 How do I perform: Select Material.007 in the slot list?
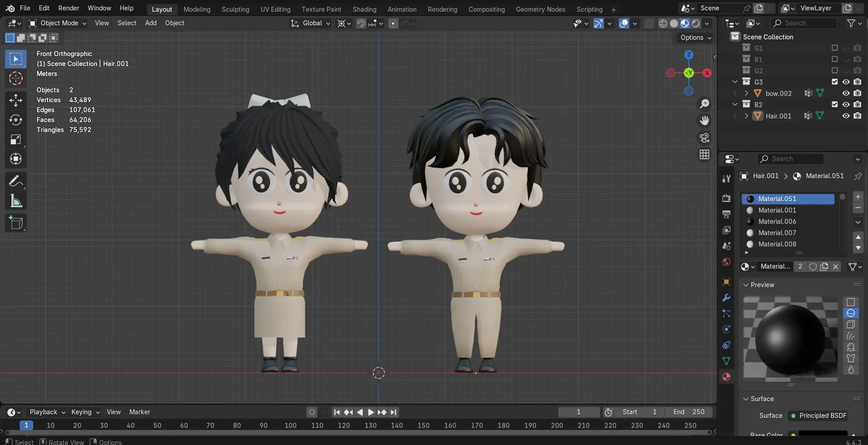pyautogui.click(x=777, y=233)
